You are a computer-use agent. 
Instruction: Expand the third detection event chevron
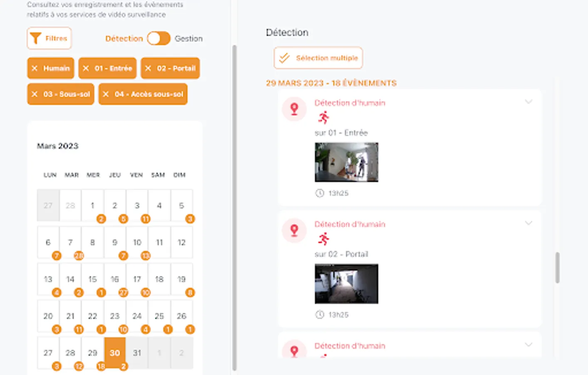coord(528,345)
